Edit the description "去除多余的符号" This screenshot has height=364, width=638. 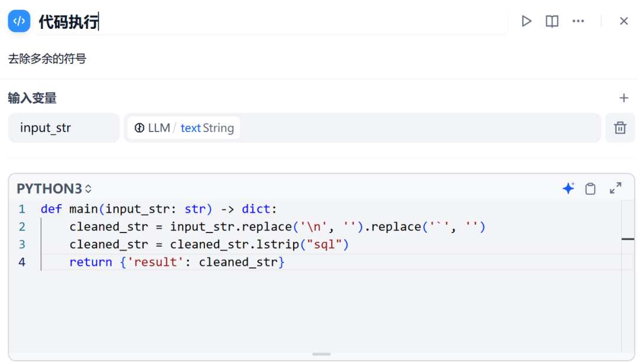point(47,58)
